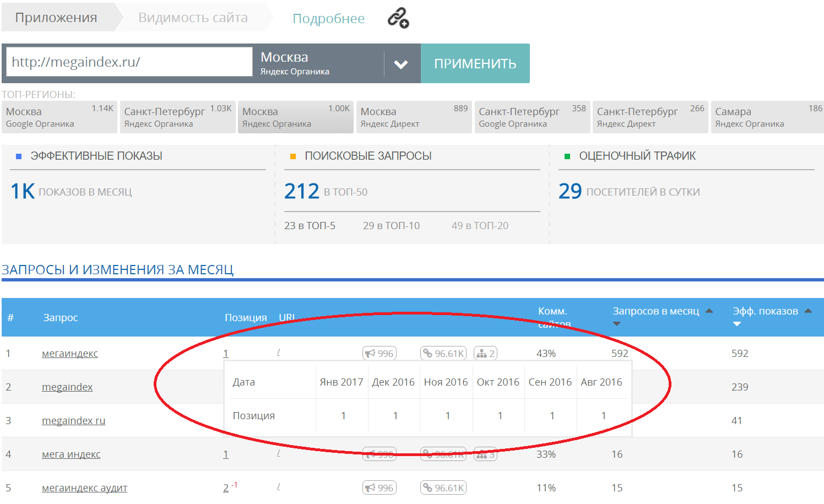Click the link-plus icon beside Подробнее
The width and height of the screenshot is (824, 504).
398,18
